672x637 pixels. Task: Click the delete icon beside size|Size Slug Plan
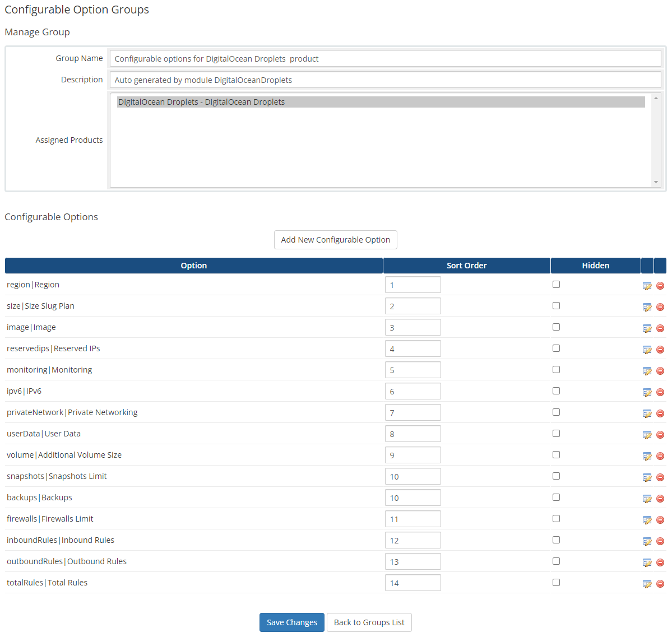[x=660, y=306]
